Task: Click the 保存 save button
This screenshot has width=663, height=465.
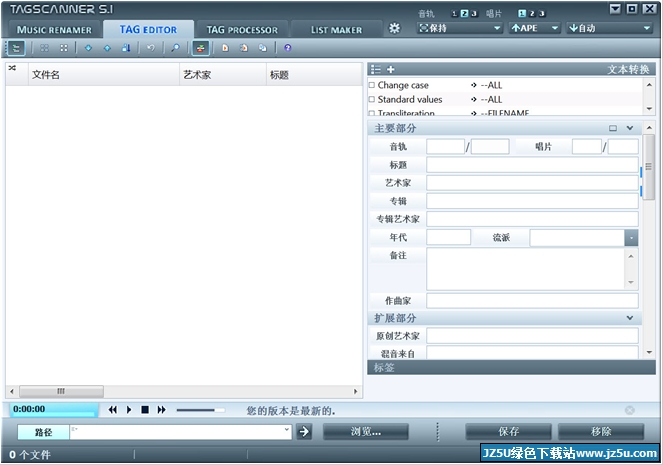Action: 509,432
